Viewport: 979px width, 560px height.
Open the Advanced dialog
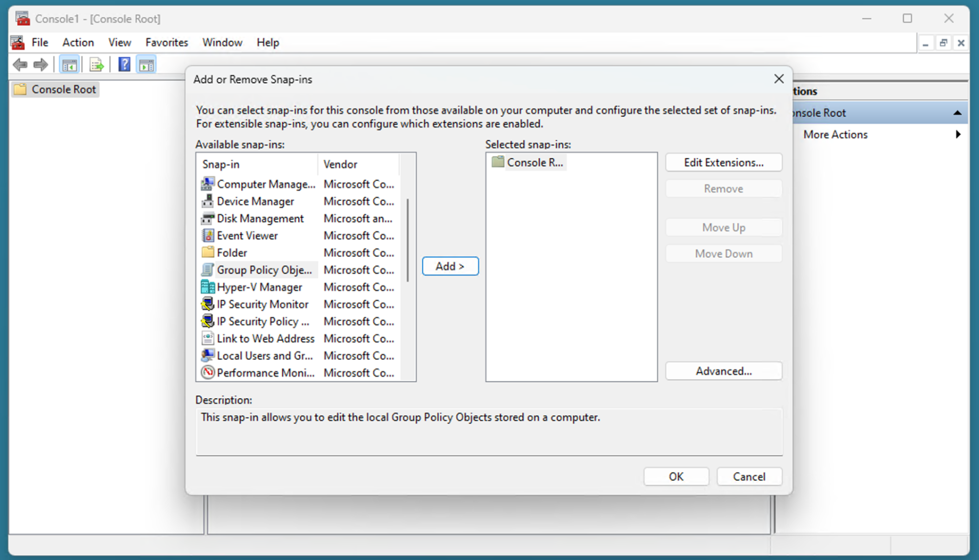723,371
